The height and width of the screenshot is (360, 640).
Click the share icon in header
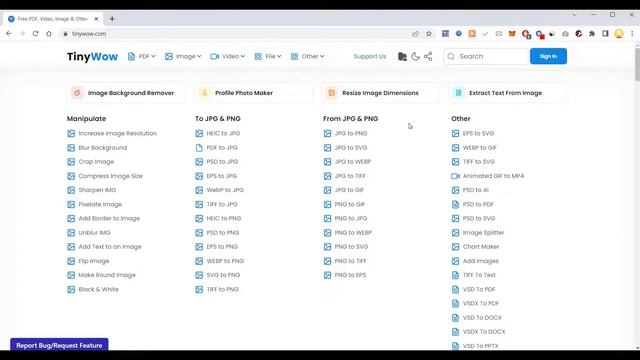coord(428,56)
